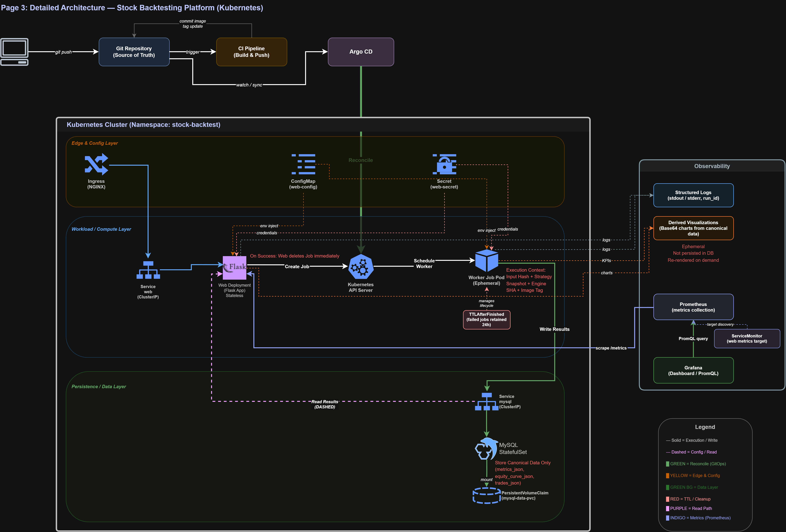Click the 'Create Job' arrow label
This screenshot has height=532, width=786.
(297, 266)
